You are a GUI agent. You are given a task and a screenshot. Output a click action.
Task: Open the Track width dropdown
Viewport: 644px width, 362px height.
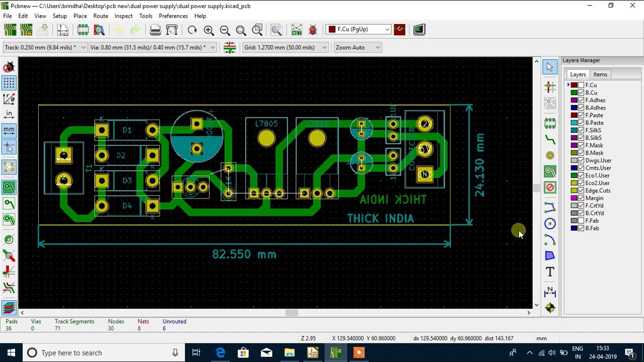click(44, 47)
